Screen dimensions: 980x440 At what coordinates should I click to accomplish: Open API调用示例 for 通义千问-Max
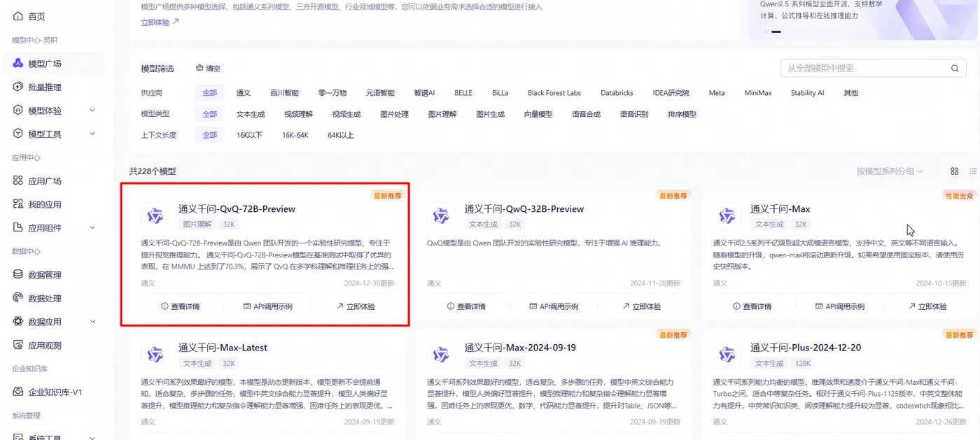click(x=840, y=306)
